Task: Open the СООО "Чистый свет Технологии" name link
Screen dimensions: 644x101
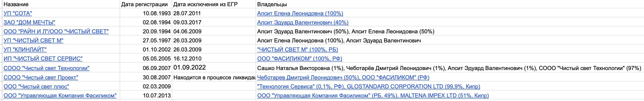Action: pos(46,68)
